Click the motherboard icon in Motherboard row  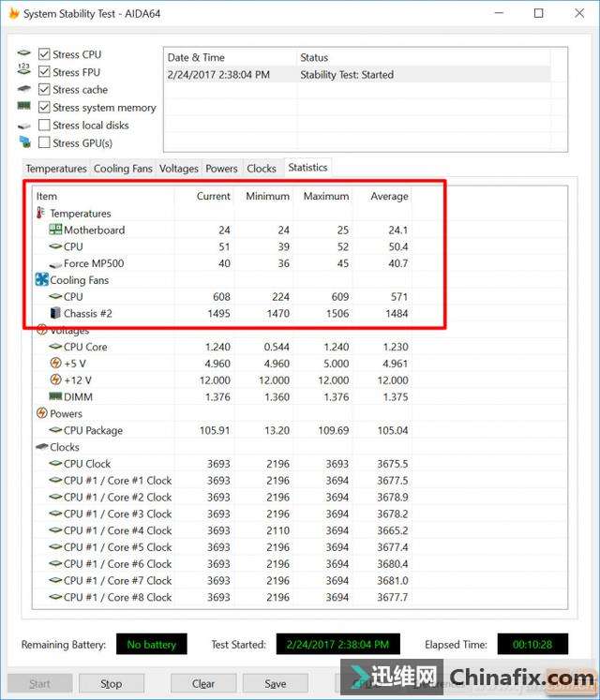[x=55, y=230]
